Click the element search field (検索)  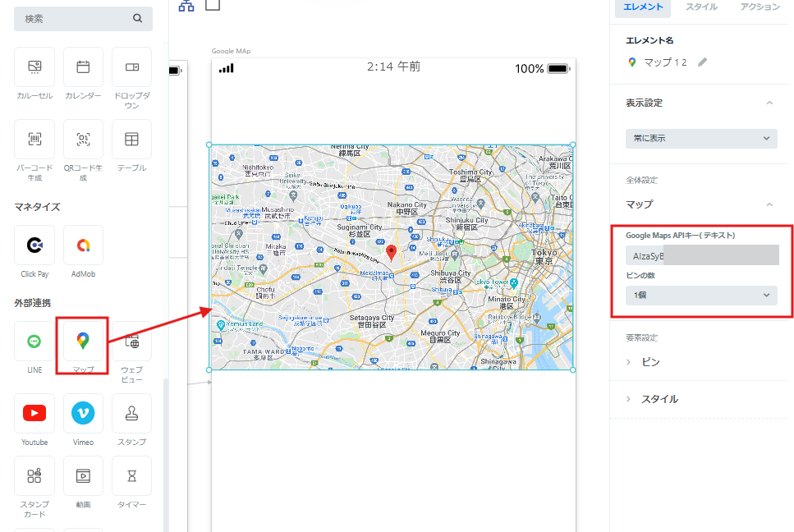coord(83,19)
